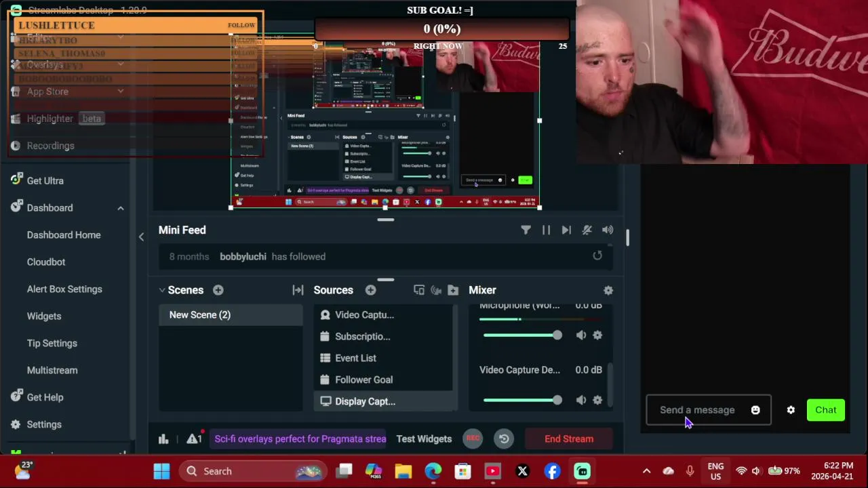Open Microsoft 365 Copilot taskbar icon
Viewport: 868px width, 488px height.
374,471
